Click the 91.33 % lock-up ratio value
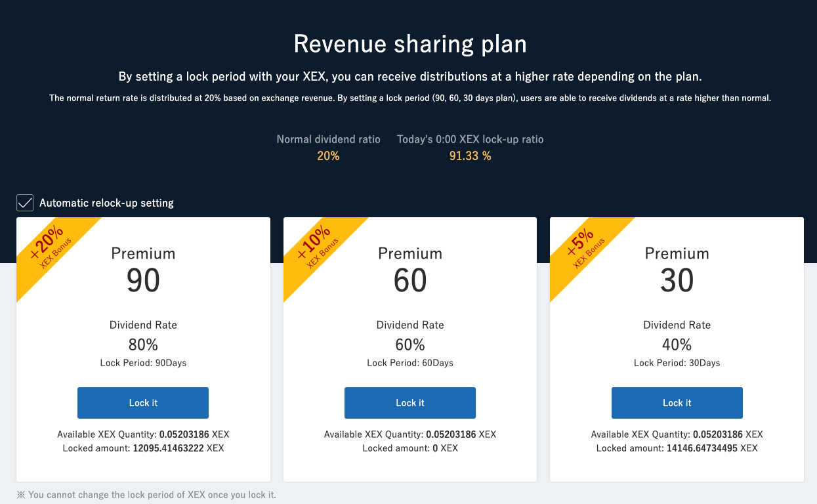Viewport: 817px width, 504px height. point(470,156)
